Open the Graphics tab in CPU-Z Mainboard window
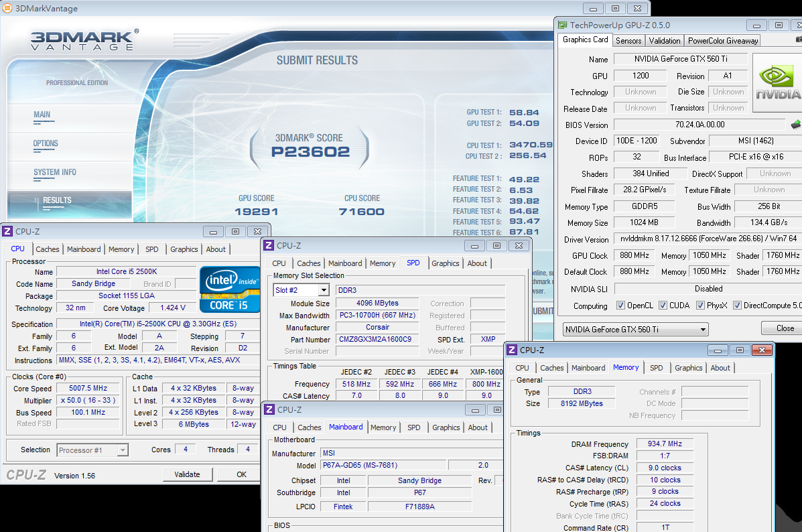The width and height of the screenshot is (802, 532). 446,427
